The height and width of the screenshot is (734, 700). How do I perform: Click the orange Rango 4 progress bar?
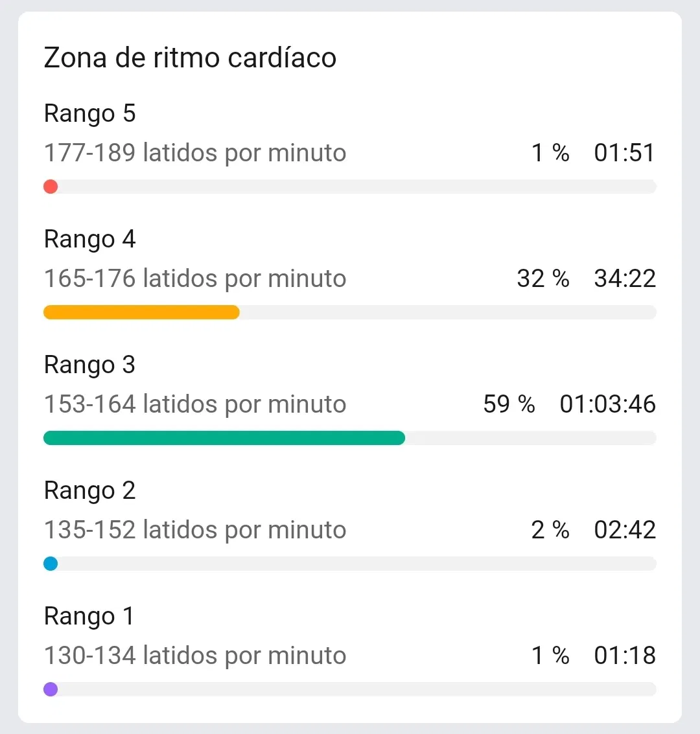point(141,312)
